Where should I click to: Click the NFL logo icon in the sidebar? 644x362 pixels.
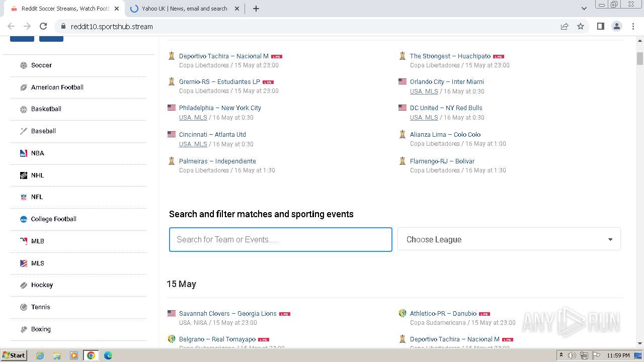[24, 197]
